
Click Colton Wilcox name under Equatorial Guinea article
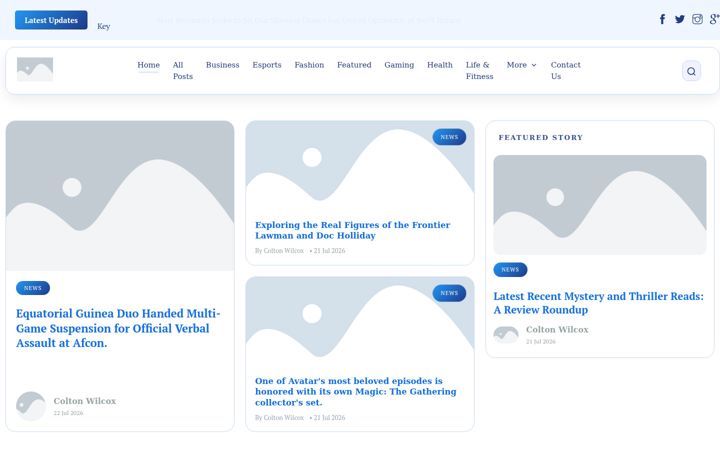click(x=84, y=401)
